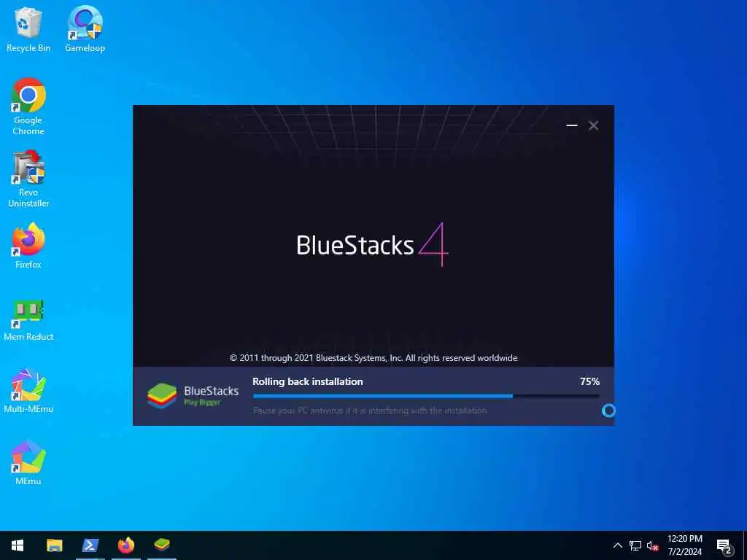This screenshot has height=560, width=747.
Task: Switch to Firefox in the taskbar
Action: pos(125,545)
